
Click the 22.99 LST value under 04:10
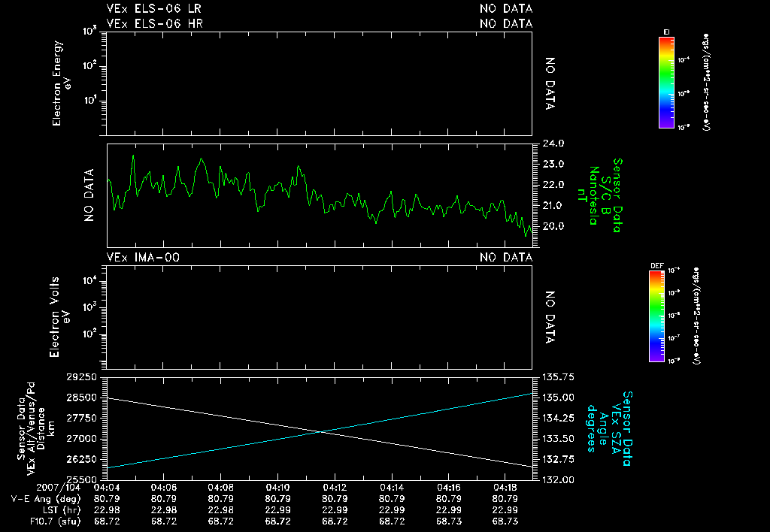coord(277,510)
